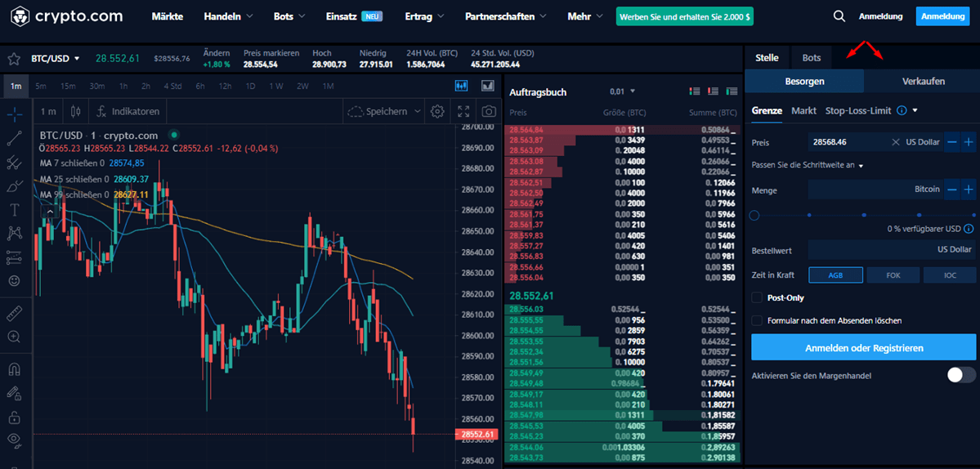This screenshot has height=469, width=980.
Task: Select the crosshair cursor tool
Action: click(x=15, y=114)
